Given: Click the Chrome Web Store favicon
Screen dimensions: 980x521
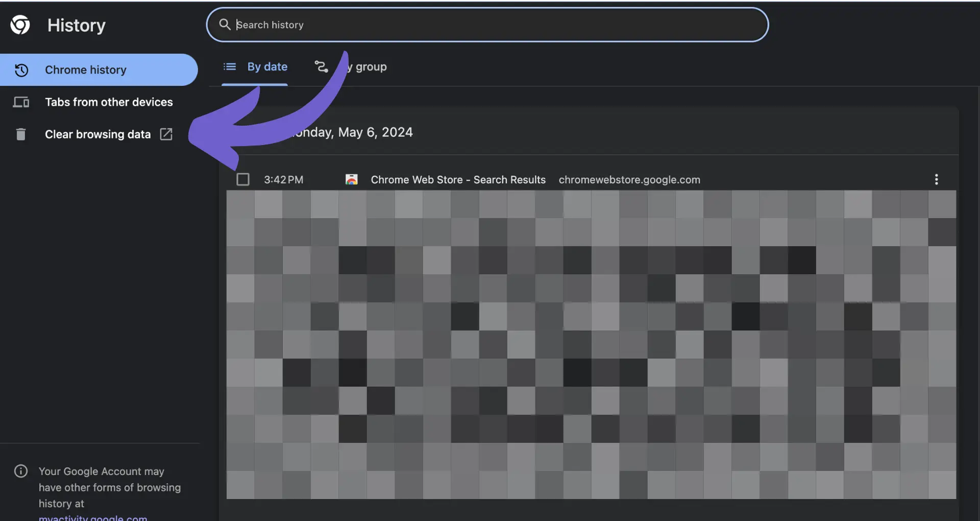Looking at the screenshot, I should pyautogui.click(x=352, y=179).
